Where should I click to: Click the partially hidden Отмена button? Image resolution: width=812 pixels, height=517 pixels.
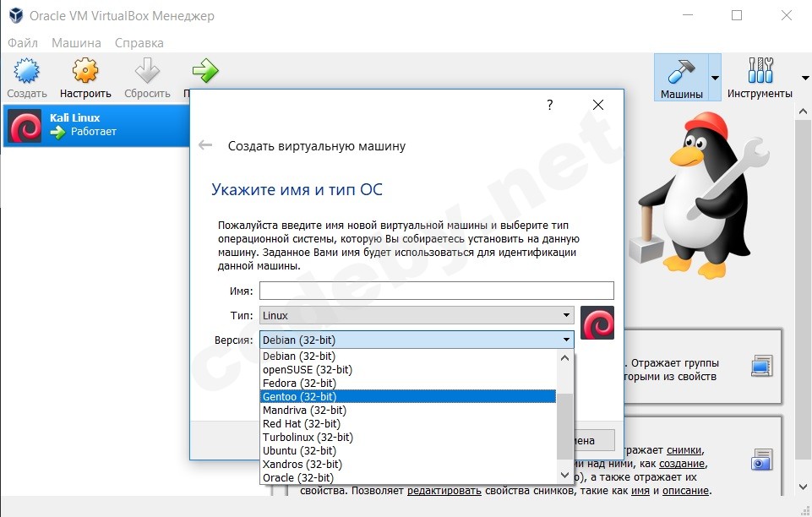pos(594,440)
